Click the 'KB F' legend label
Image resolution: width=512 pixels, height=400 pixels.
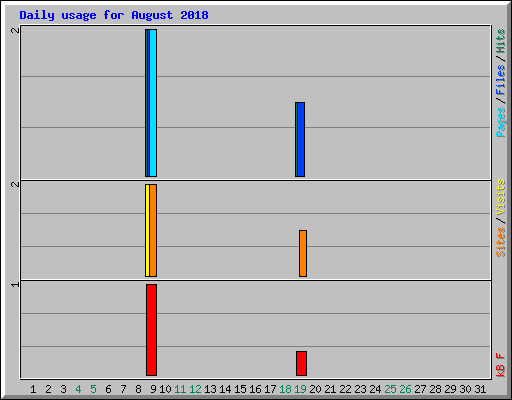(x=500, y=365)
